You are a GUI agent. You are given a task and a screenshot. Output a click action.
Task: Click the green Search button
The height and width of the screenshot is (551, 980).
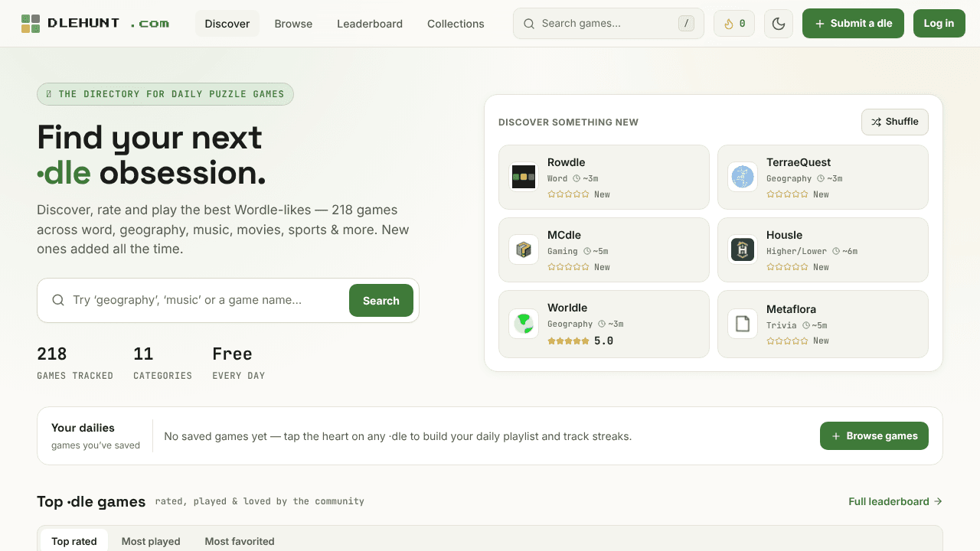381,301
